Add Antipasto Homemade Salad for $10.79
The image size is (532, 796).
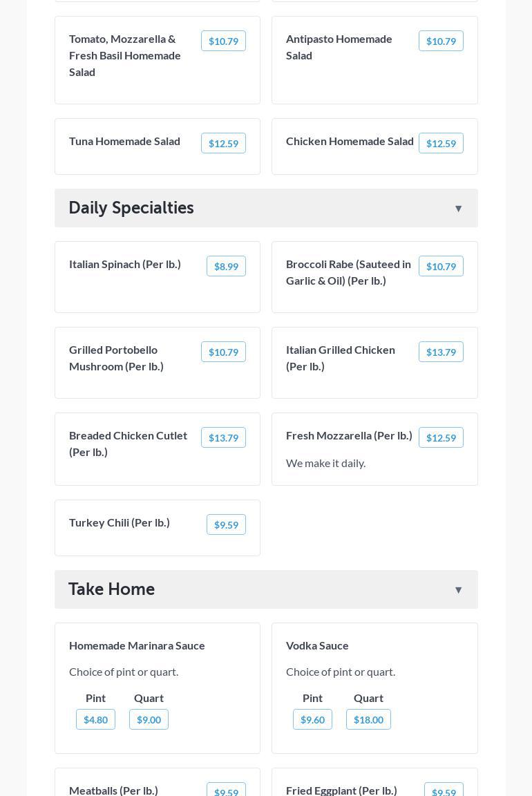pyautogui.click(x=441, y=41)
